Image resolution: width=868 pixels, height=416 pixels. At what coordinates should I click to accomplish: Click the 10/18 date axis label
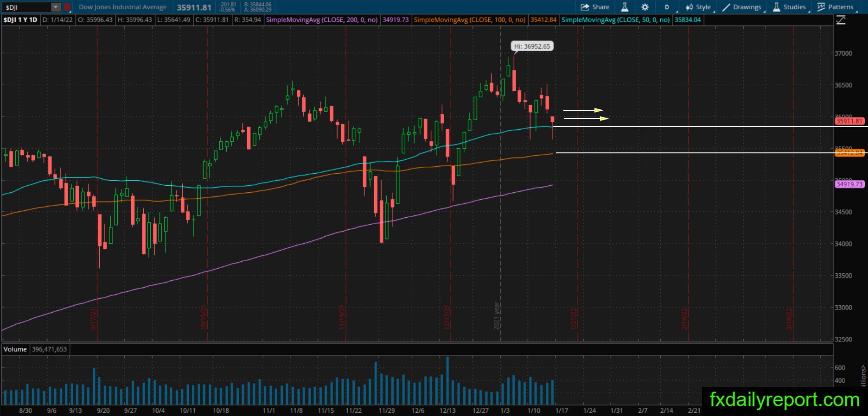[x=221, y=410]
